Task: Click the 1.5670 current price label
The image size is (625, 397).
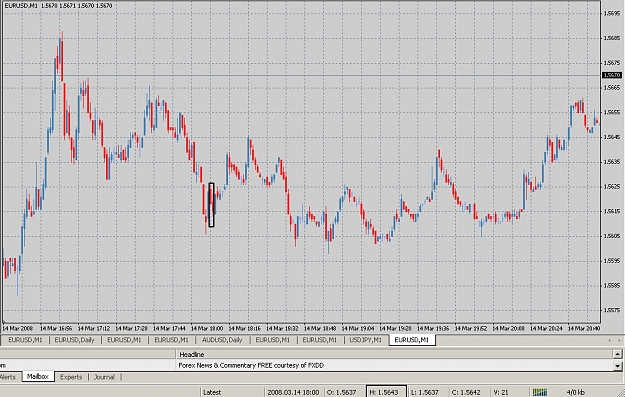Action: [612, 75]
